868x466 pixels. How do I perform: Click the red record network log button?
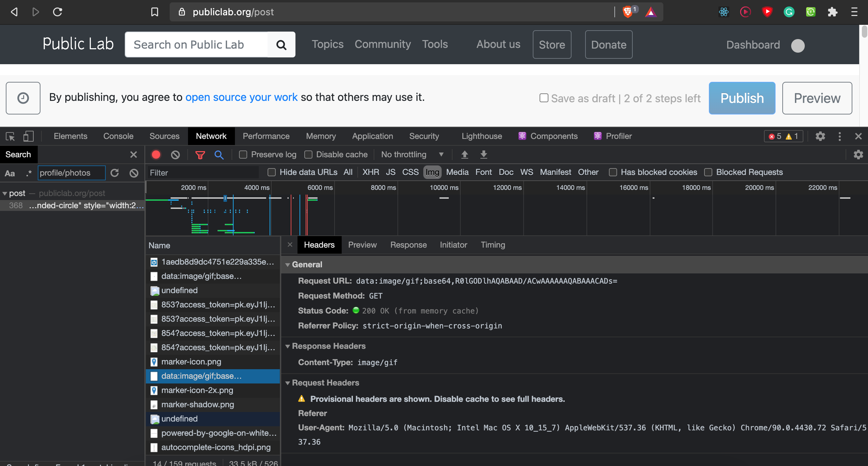pos(156,155)
